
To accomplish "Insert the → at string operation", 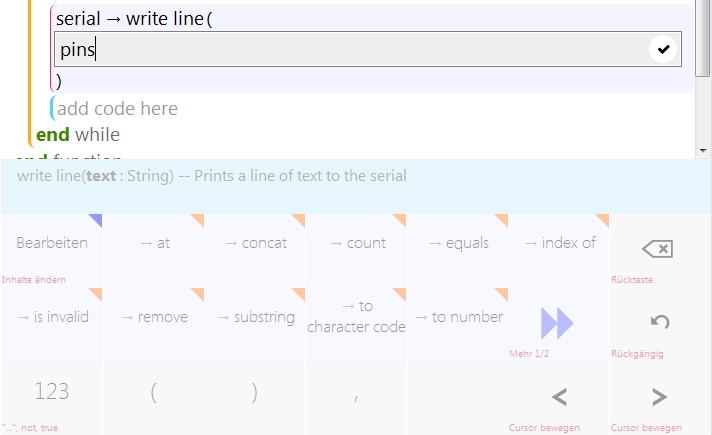I will tap(153, 243).
